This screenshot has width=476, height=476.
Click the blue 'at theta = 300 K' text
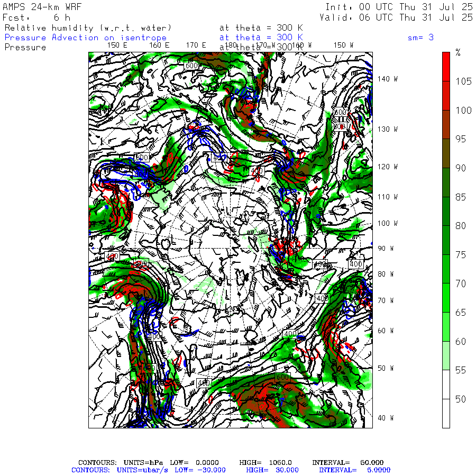coord(261,38)
